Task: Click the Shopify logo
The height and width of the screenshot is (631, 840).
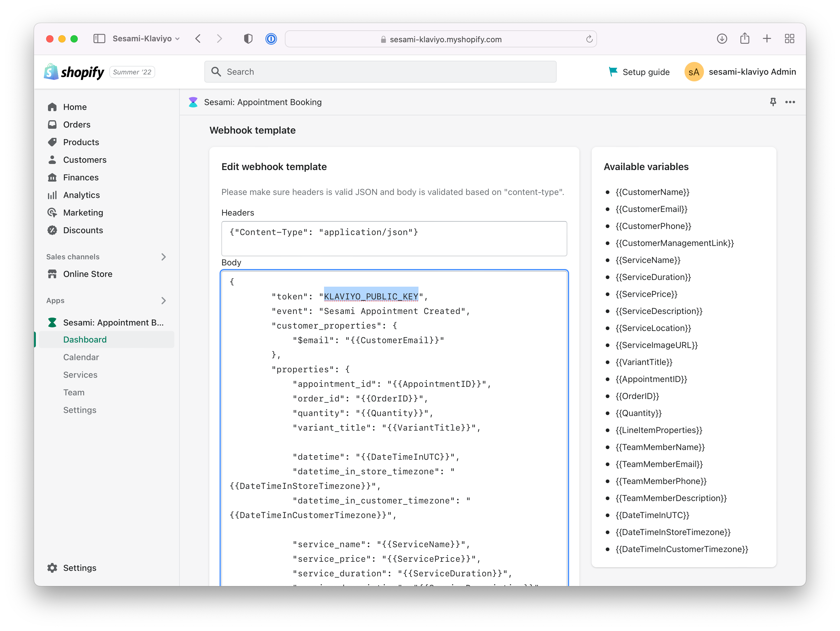Action: [x=74, y=72]
